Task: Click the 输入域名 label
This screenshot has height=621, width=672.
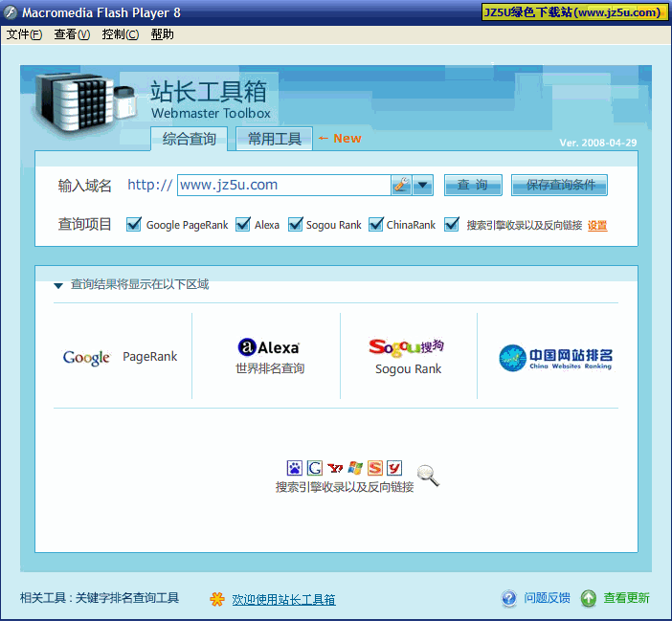Action: [84, 186]
